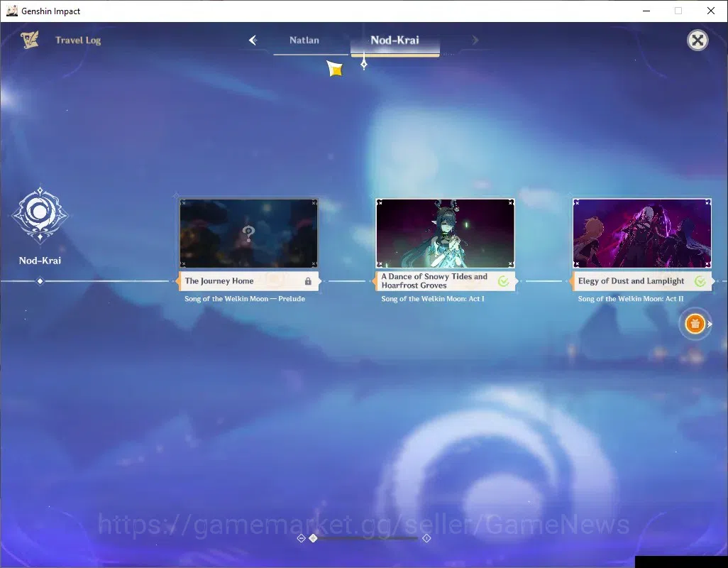Click the arrow beside the gift button
Screen dimensions: 728x568
(710, 324)
